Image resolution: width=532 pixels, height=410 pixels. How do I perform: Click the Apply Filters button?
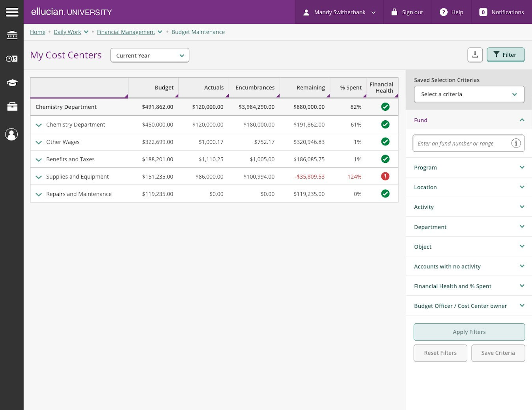coord(469,332)
